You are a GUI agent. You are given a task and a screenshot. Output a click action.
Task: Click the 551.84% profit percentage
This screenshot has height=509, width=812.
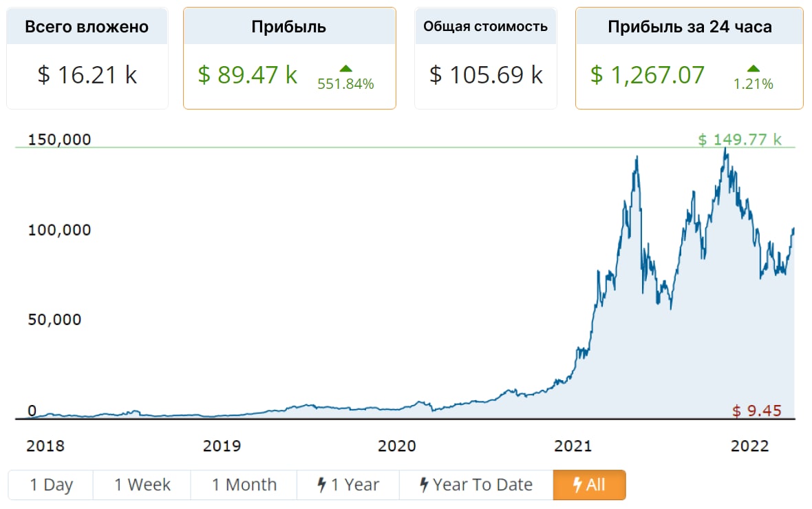(345, 84)
